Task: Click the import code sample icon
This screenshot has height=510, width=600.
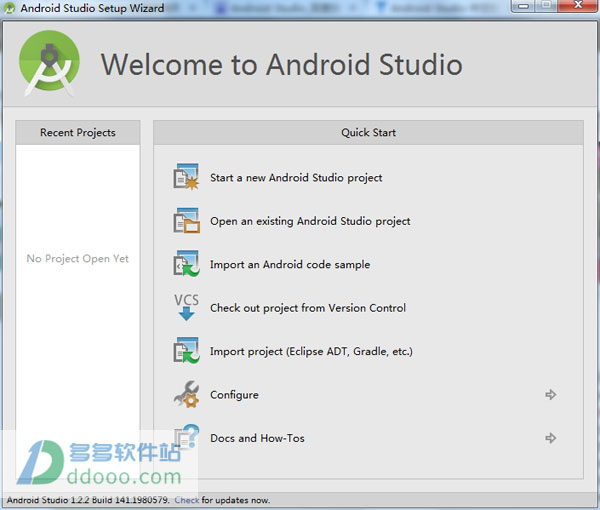Action: coord(186,264)
